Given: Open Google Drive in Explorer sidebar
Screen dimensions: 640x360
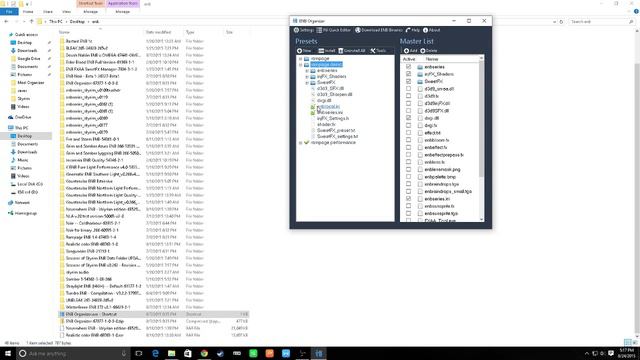Looking at the screenshot, I should 29,59.
